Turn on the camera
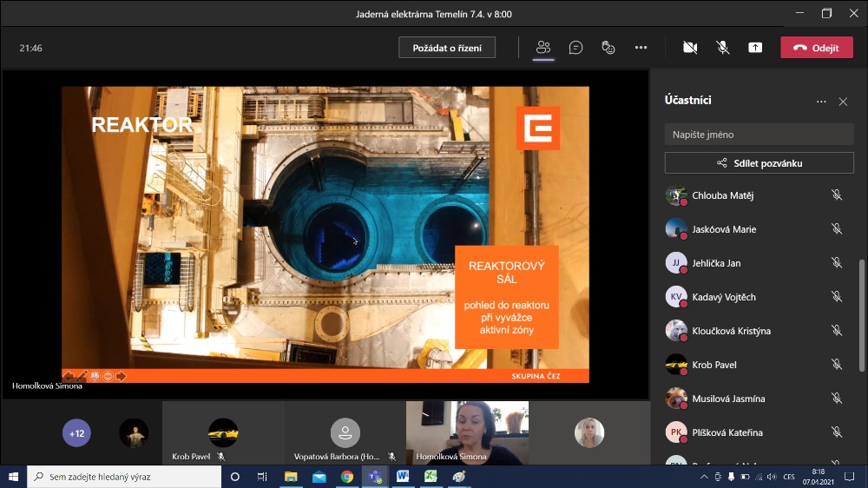 point(690,48)
